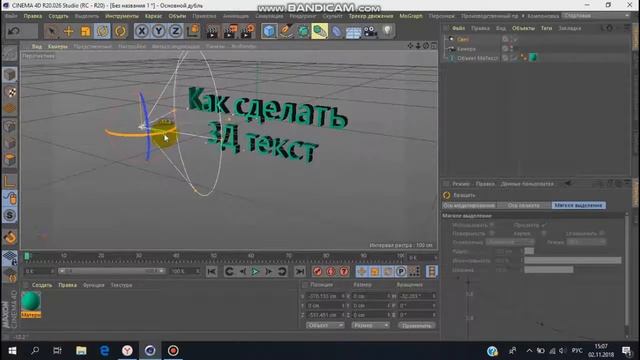Viewport: 640px width, 360px height.
Task: Select the live selection arrow tool
Action: coord(51,31)
